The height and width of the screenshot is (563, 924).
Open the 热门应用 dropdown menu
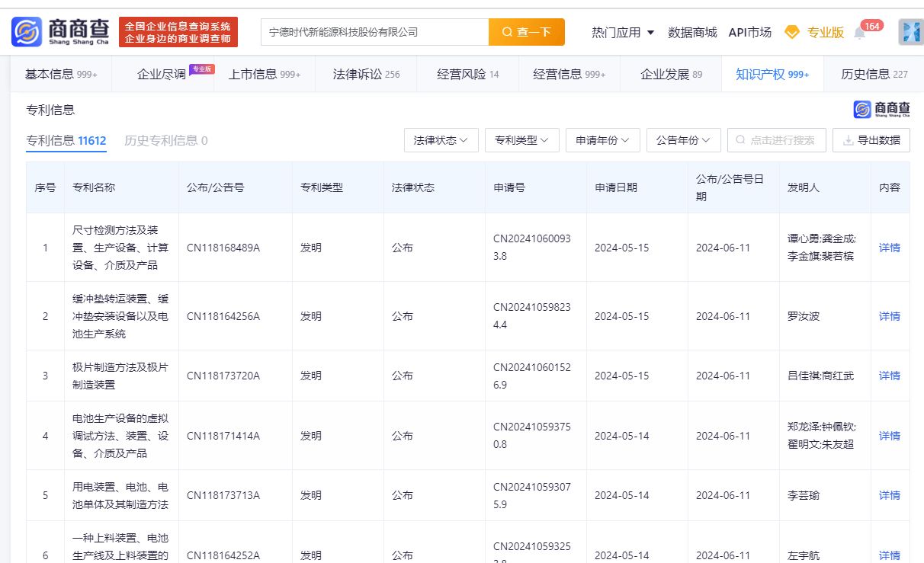coord(623,32)
